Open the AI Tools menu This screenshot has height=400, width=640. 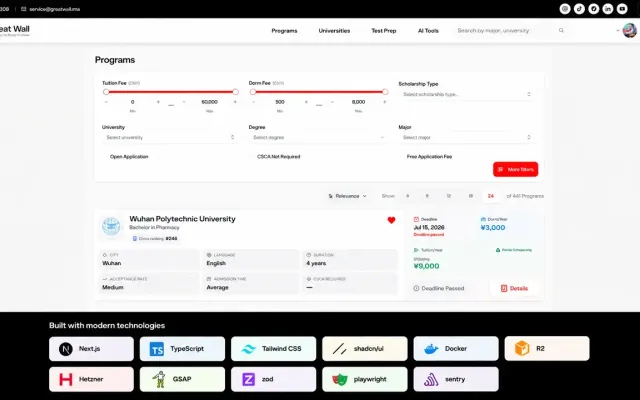point(428,31)
